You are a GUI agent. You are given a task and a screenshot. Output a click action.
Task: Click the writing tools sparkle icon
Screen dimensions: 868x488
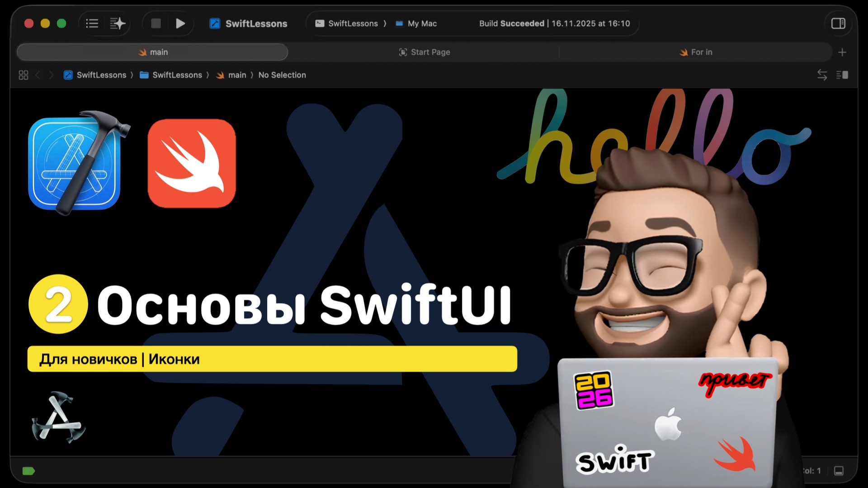click(x=117, y=23)
